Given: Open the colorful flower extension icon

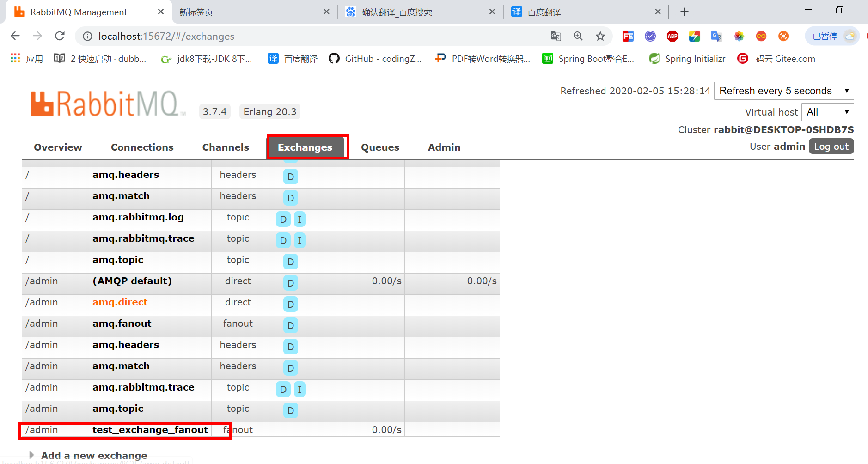Looking at the screenshot, I should click(739, 36).
